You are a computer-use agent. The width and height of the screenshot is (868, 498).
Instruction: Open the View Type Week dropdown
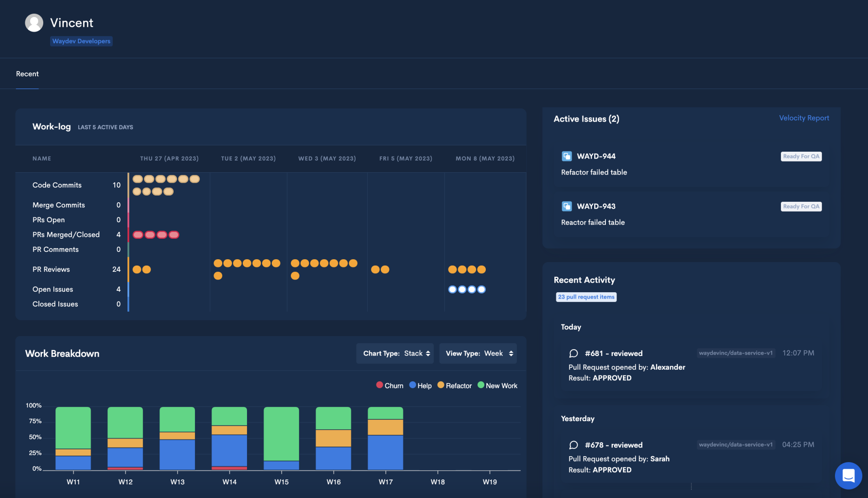478,354
